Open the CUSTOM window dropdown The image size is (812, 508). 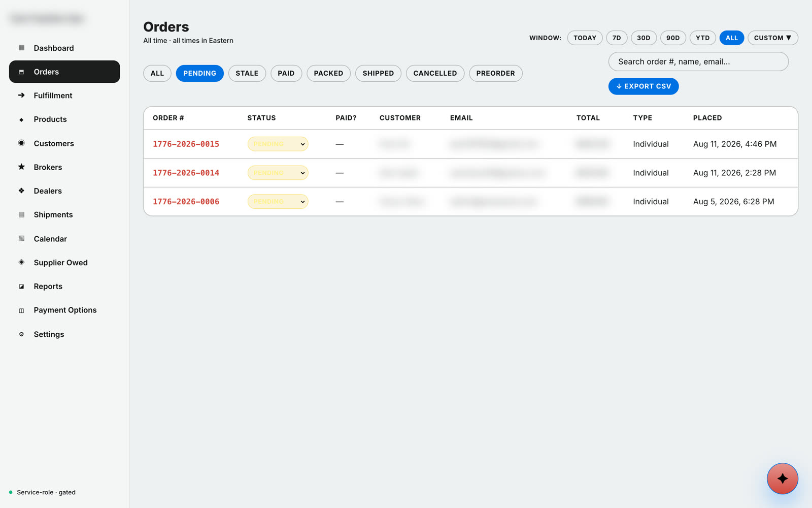point(772,38)
